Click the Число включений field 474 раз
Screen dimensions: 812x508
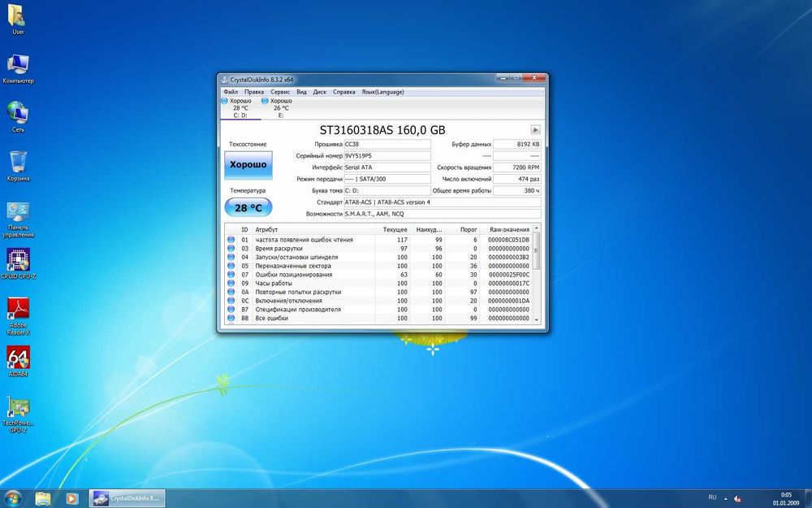tap(516, 179)
